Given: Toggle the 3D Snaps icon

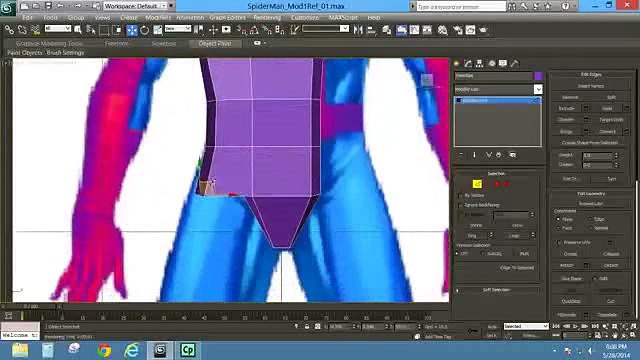Looking at the screenshot, I should coord(242,30).
